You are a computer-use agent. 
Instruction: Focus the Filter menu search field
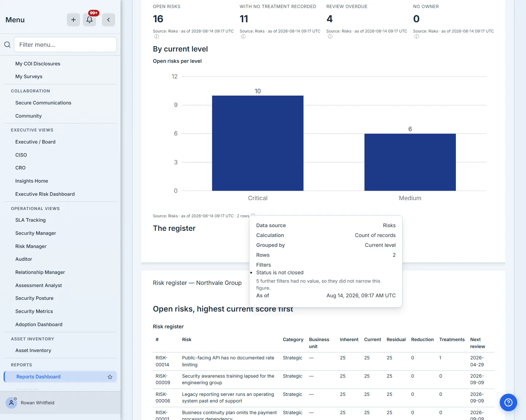pos(65,45)
